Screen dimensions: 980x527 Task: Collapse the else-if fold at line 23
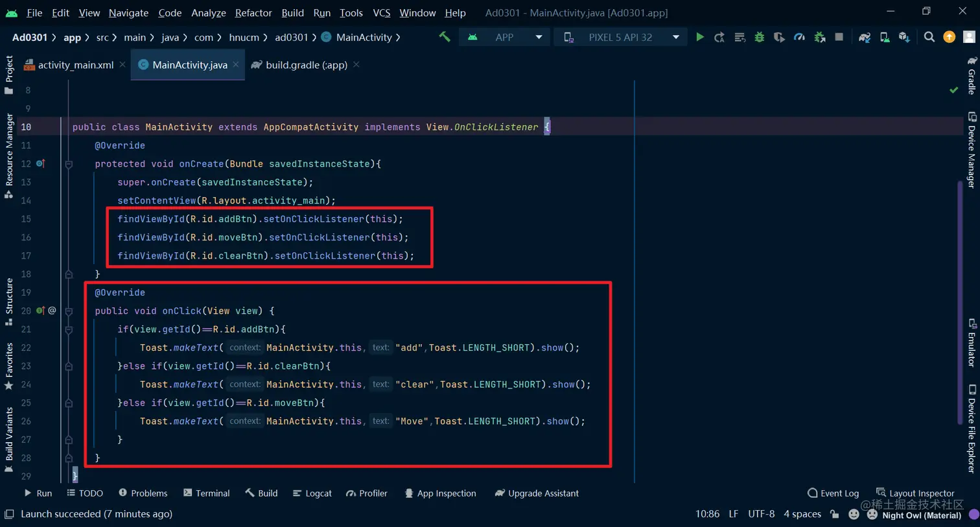coord(69,366)
